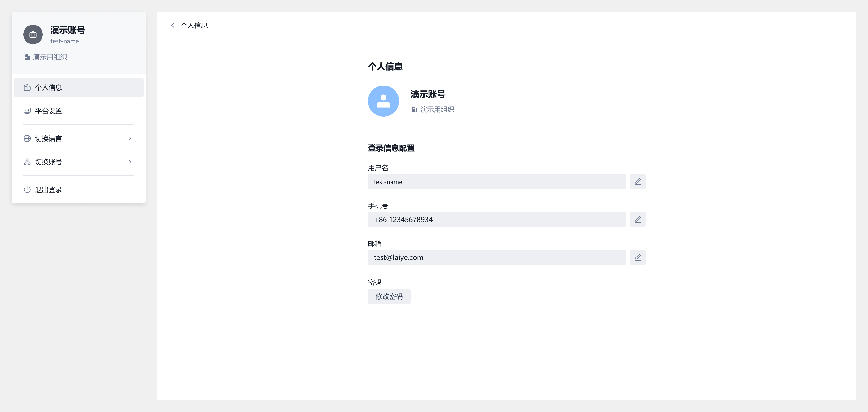The height and width of the screenshot is (412, 868).
Task: Choose 退出登录 to log out
Action: 78,189
